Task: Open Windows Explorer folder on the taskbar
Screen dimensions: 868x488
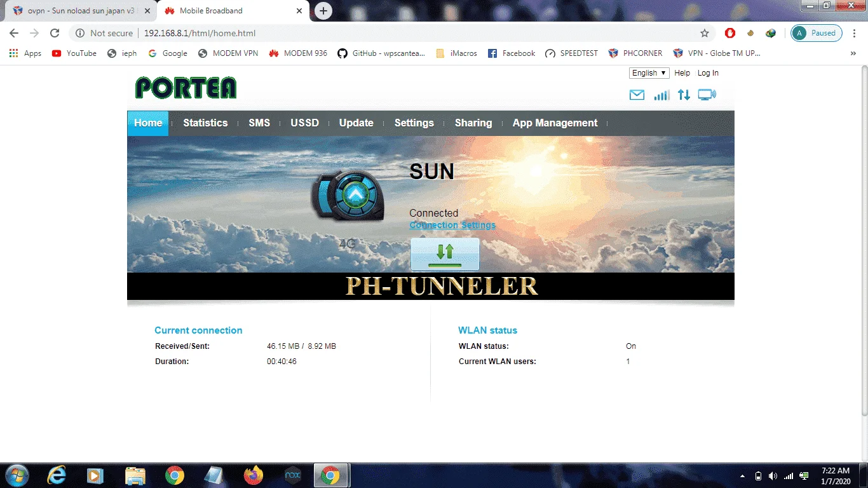Action: tap(135, 475)
